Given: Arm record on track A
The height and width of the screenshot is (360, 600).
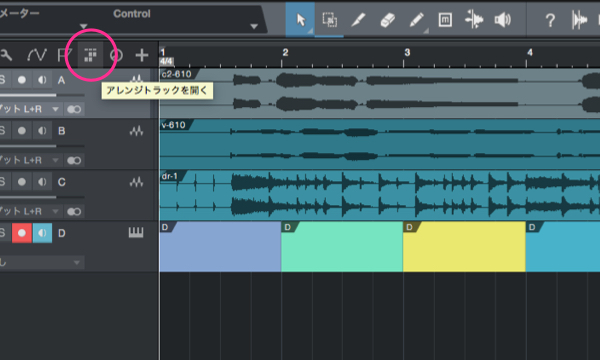Looking at the screenshot, I should [22, 80].
